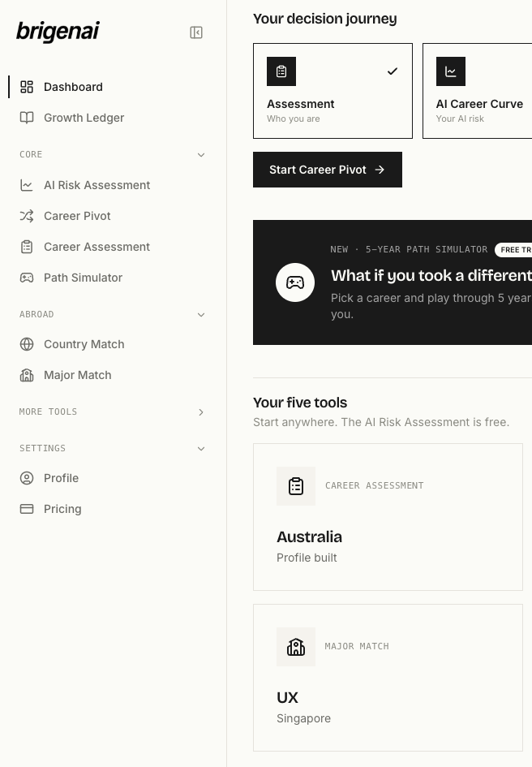Click the Pricing credit card icon
The width and height of the screenshot is (532, 767).
[x=27, y=509]
